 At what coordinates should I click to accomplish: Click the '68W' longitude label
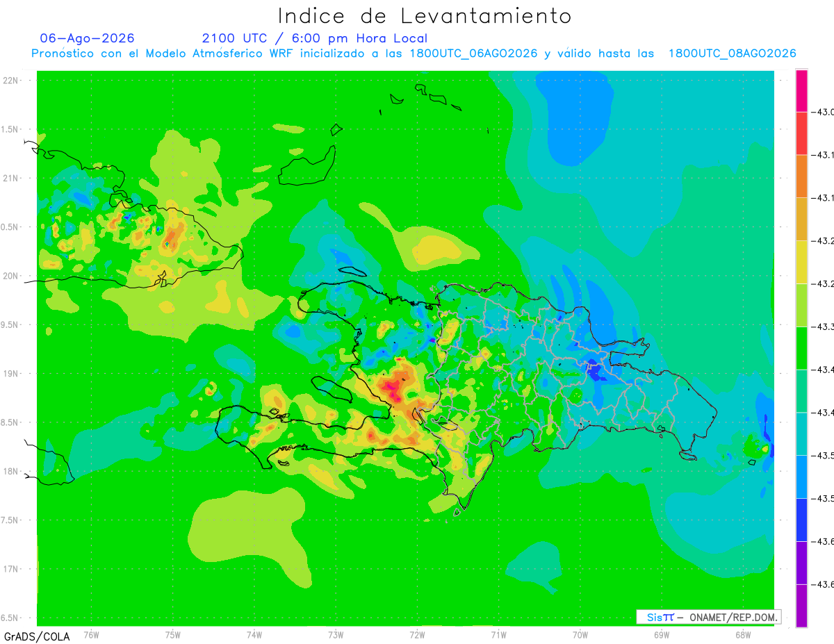[x=742, y=634]
